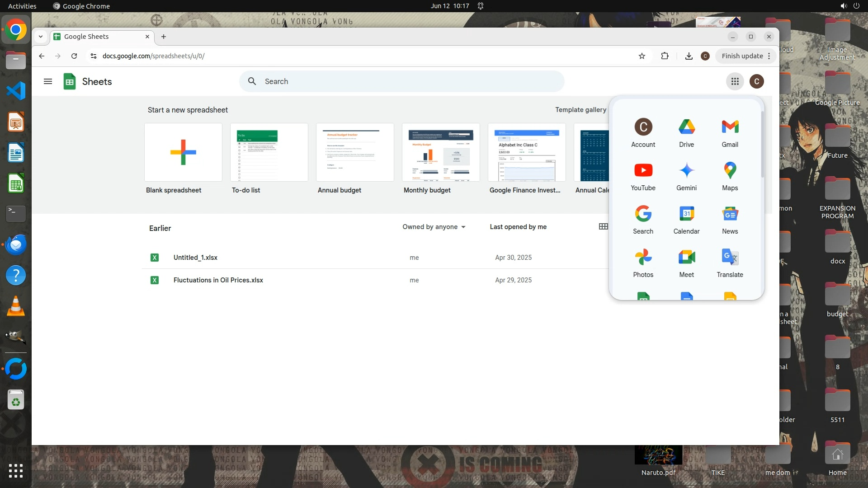Open Gmail from apps panel

[730, 127]
